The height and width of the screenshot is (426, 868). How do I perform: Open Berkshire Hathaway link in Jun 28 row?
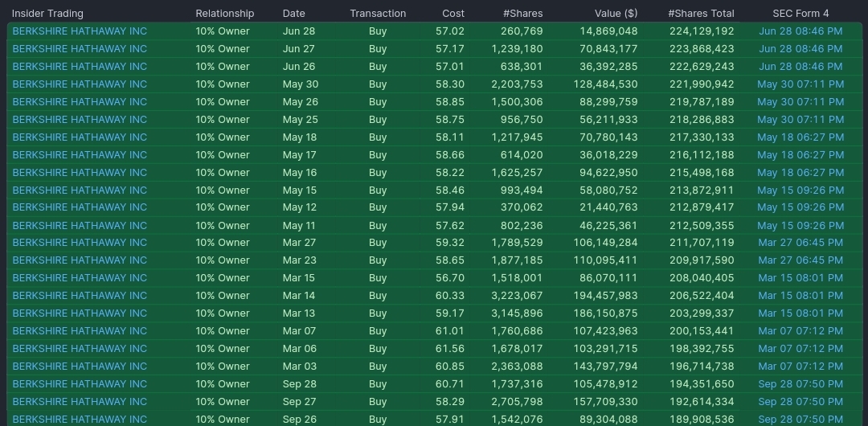[x=80, y=31]
